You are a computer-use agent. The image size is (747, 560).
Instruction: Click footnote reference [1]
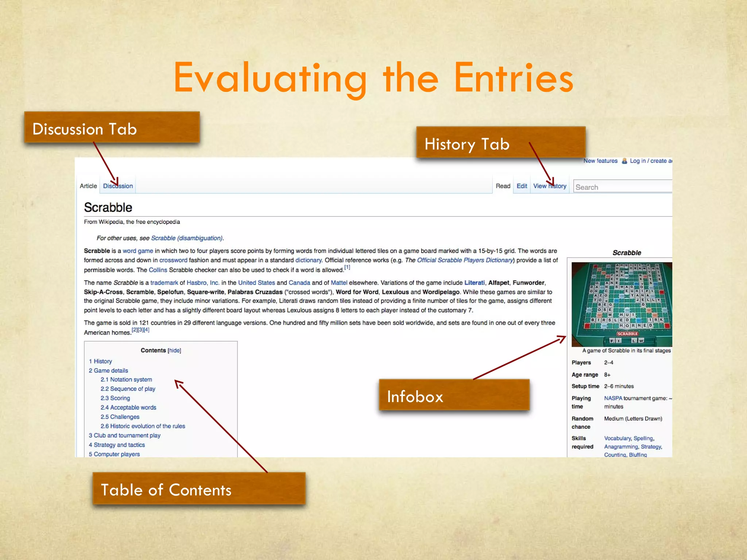click(x=347, y=267)
